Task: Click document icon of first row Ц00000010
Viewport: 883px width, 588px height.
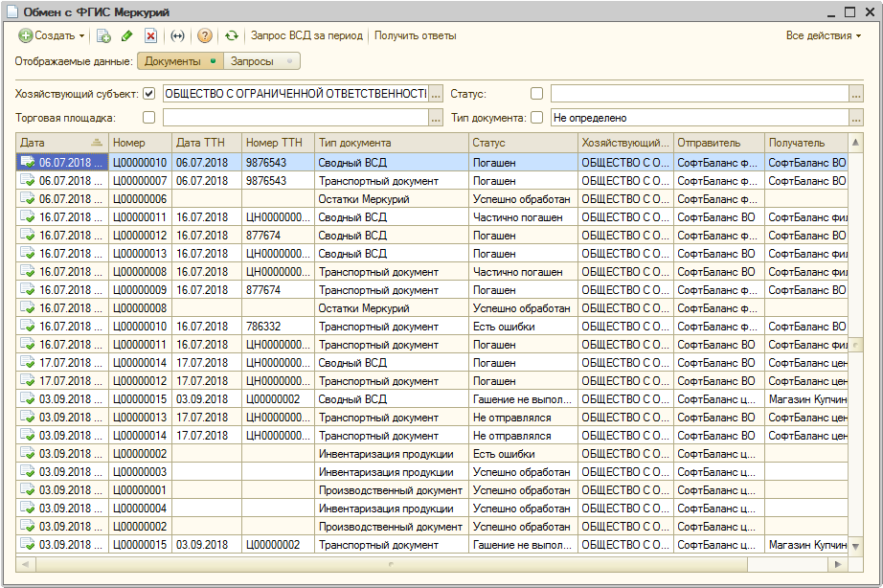Action: 27,163
